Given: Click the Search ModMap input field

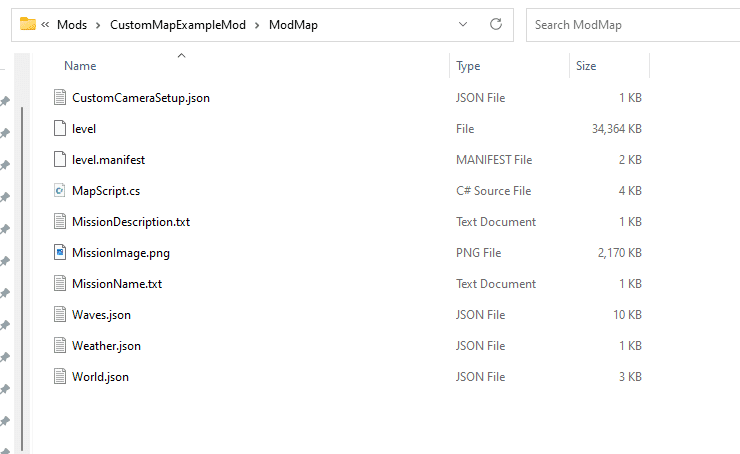Looking at the screenshot, I should [633, 25].
